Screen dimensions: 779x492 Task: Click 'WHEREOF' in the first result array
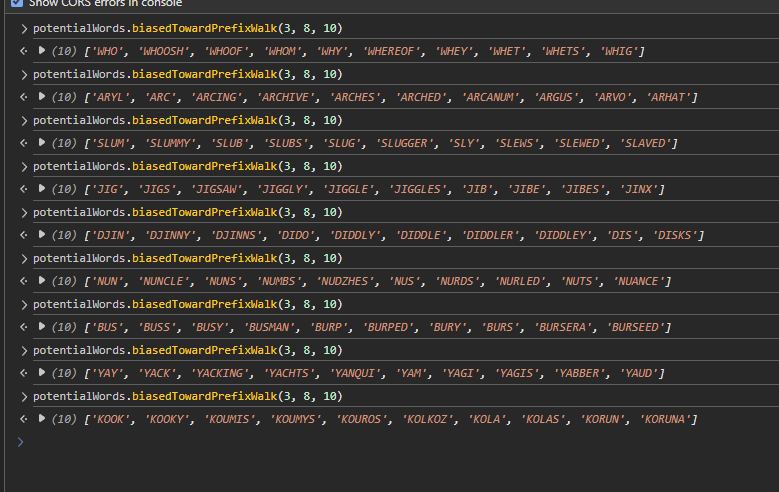pyautogui.click(x=390, y=51)
